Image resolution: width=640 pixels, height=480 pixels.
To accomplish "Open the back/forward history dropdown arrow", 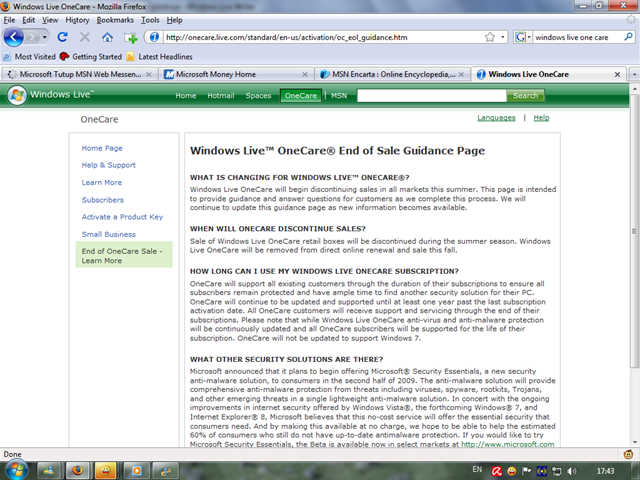I will 45,37.
